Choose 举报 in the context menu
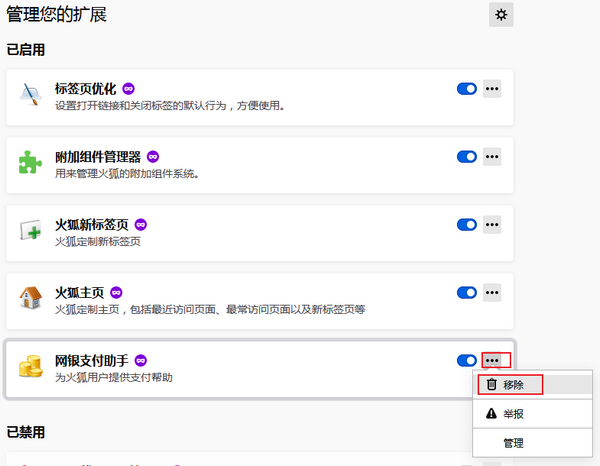 (513, 414)
